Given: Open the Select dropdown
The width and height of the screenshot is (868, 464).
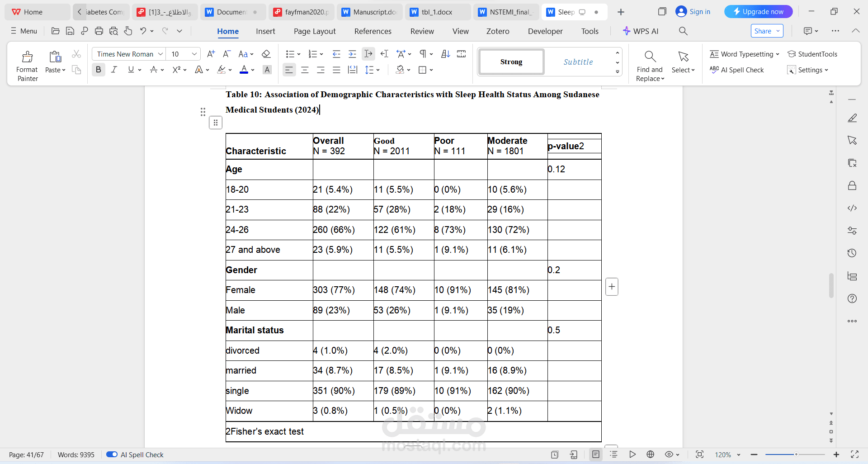Looking at the screenshot, I should 683,70.
